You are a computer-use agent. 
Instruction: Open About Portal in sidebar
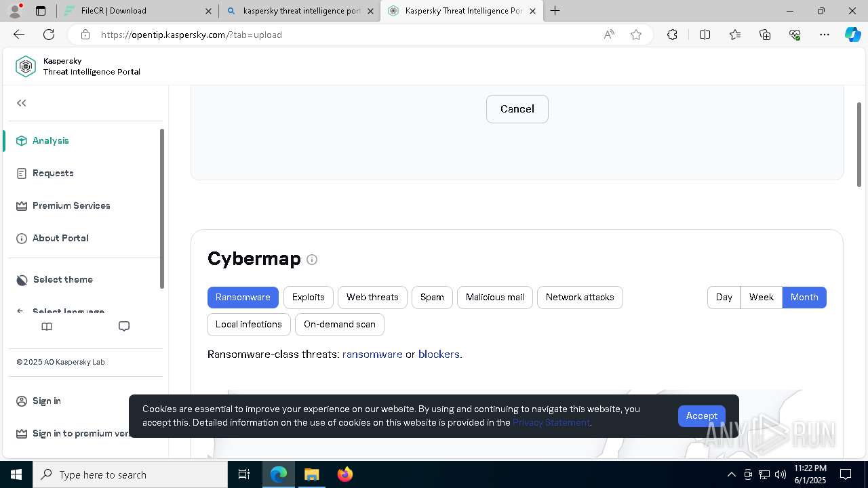60,238
